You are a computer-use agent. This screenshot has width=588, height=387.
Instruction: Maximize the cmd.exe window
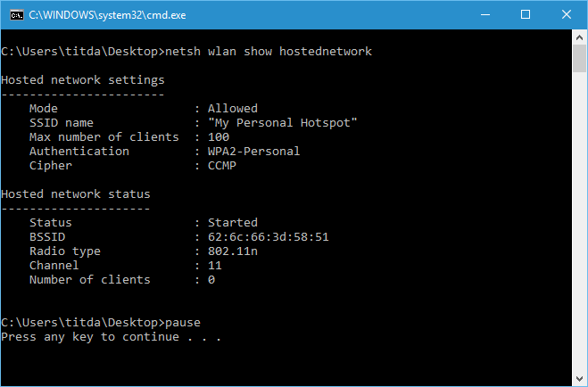pos(526,15)
